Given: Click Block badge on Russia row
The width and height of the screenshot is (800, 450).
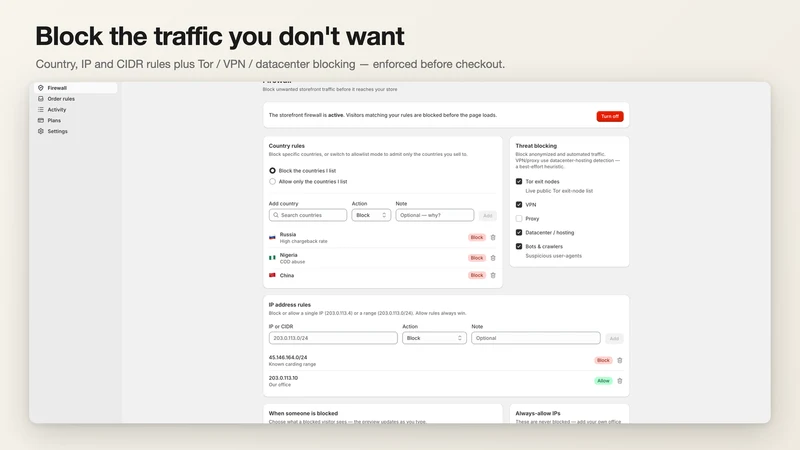Looking at the screenshot, I should (x=477, y=237).
